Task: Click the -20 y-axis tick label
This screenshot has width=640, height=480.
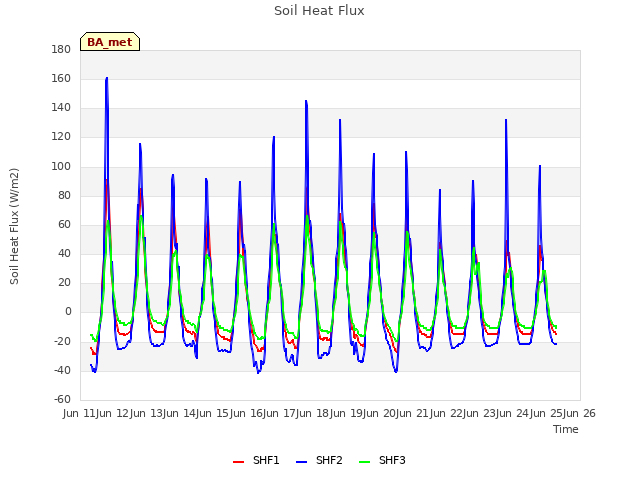Action: [62, 341]
